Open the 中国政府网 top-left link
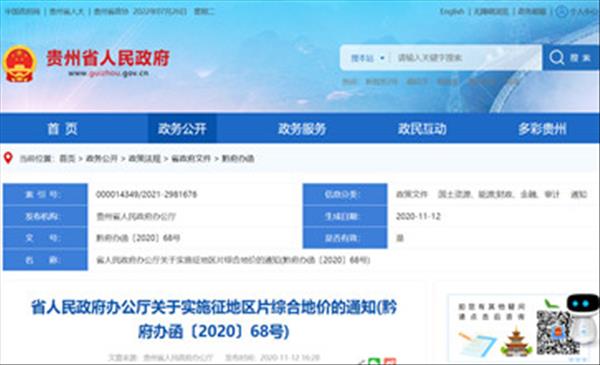Image resolution: width=600 pixels, height=365 pixels. 23,11
